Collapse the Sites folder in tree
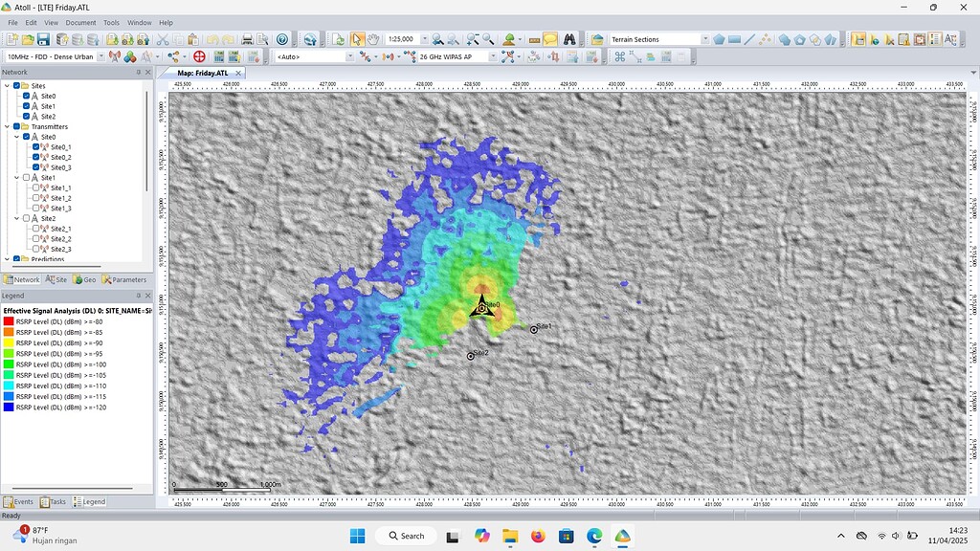The height and width of the screenshot is (551, 980). tap(7, 85)
